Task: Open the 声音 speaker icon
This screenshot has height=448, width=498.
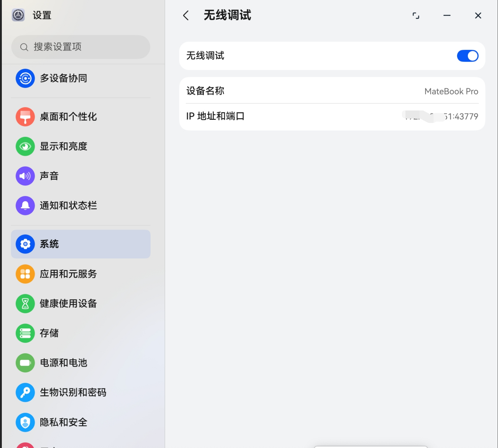Action: click(x=25, y=176)
